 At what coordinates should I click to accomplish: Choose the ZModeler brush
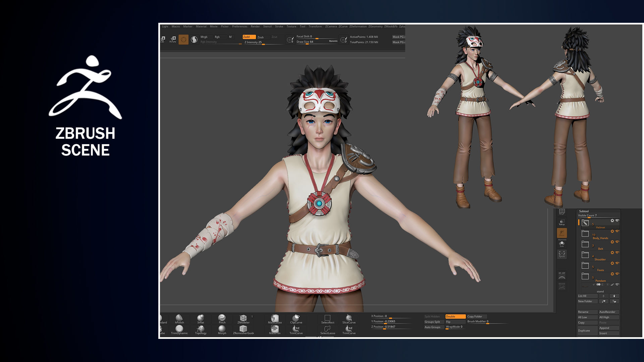(244, 319)
